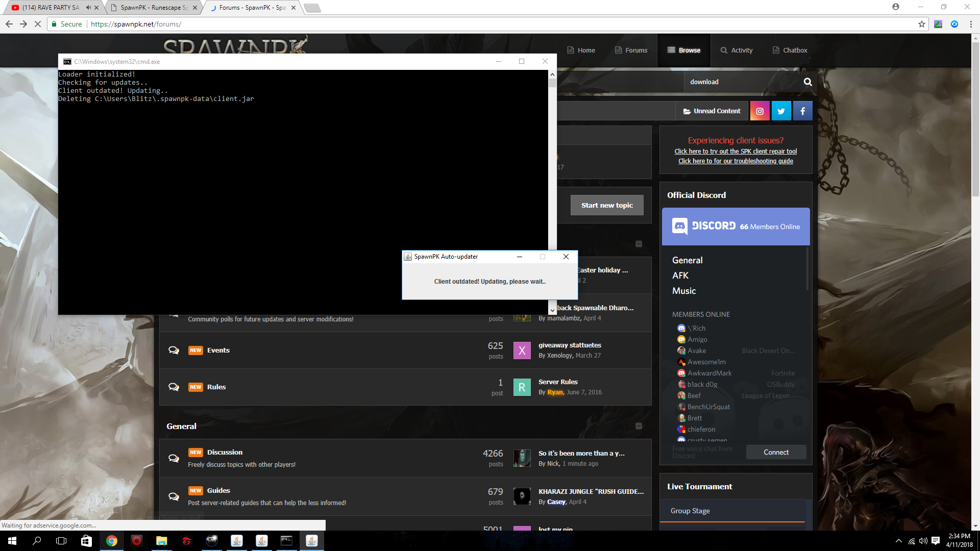Click the Discussion forum speech bubble icon
This screenshot has width=980, height=551.
174,458
